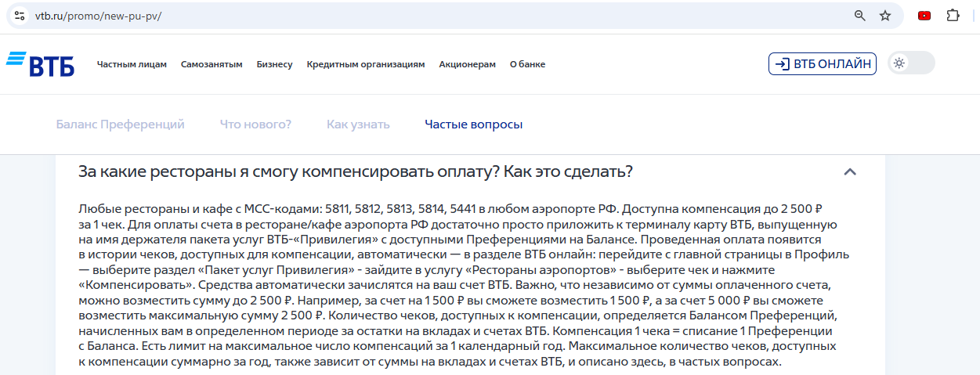The height and width of the screenshot is (375, 980).
Task: Open the О банке menu item
Action: pos(527,64)
